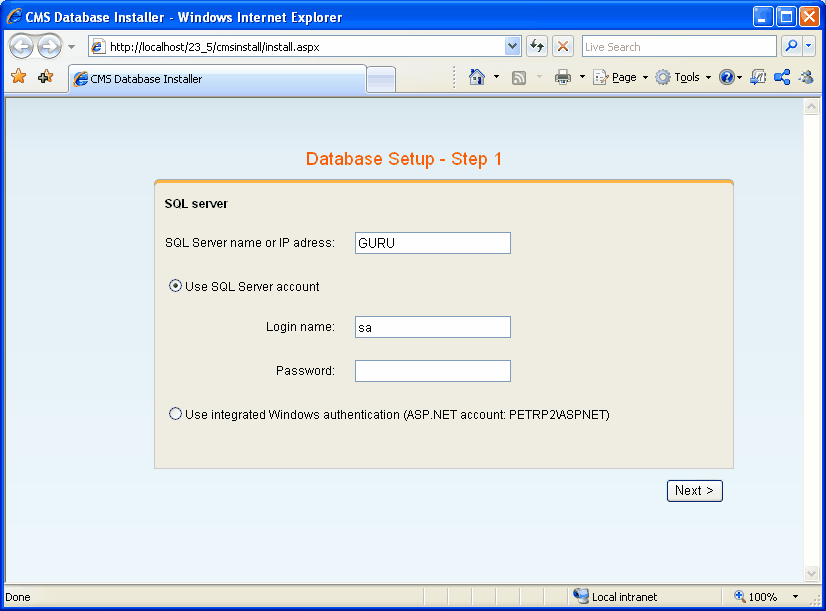This screenshot has height=611, width=826.
Task: Open the search provider options dropdown
Action: 809,46
